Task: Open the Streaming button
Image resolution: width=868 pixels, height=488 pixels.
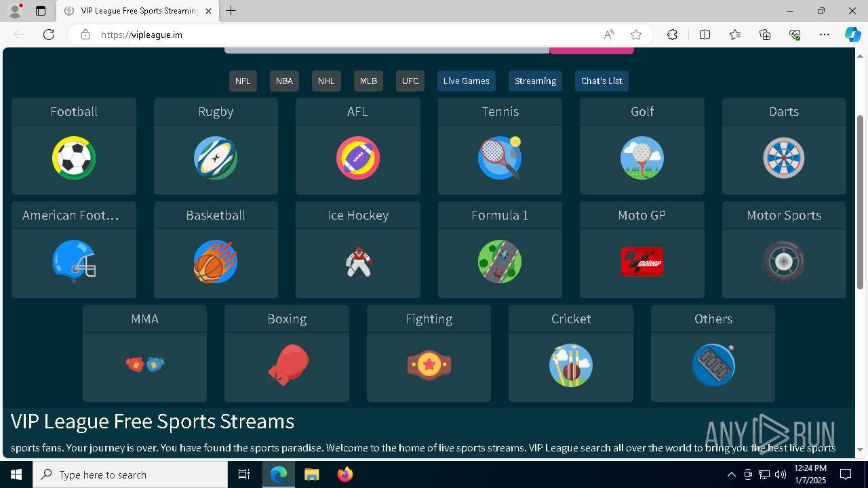Action: (535, 81)
